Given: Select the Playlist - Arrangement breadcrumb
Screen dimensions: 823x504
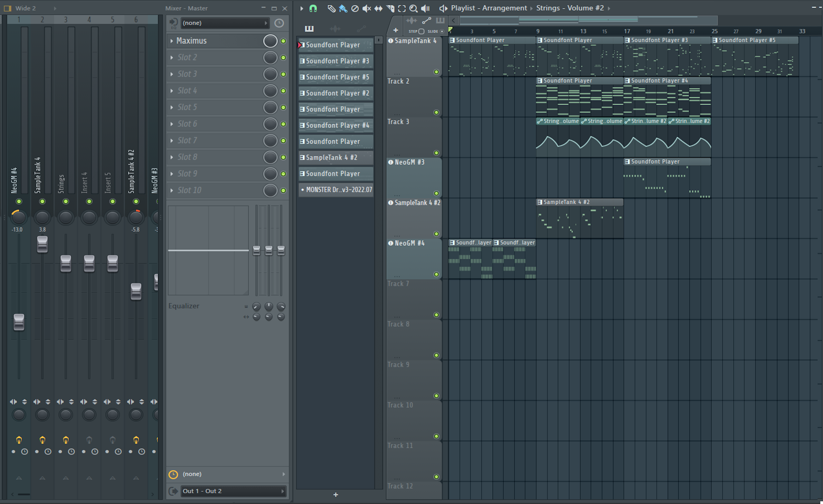Looking at the screenshot, I should coord(489,8).
